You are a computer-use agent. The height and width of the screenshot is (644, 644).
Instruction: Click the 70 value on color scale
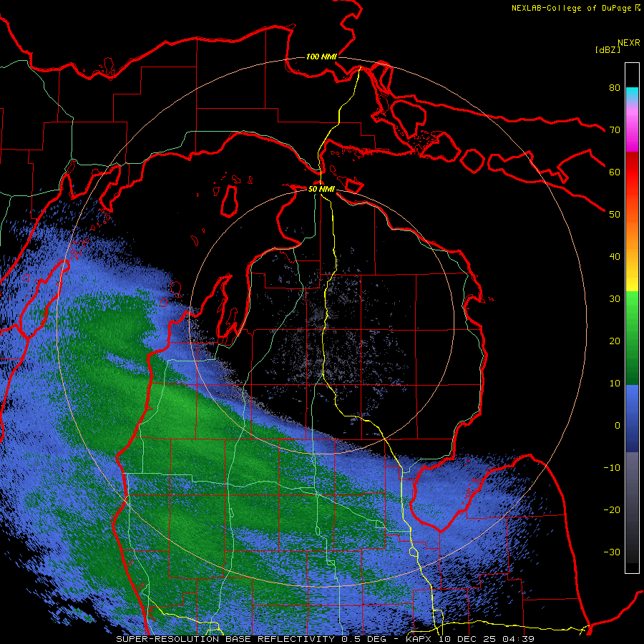point(615,130)
